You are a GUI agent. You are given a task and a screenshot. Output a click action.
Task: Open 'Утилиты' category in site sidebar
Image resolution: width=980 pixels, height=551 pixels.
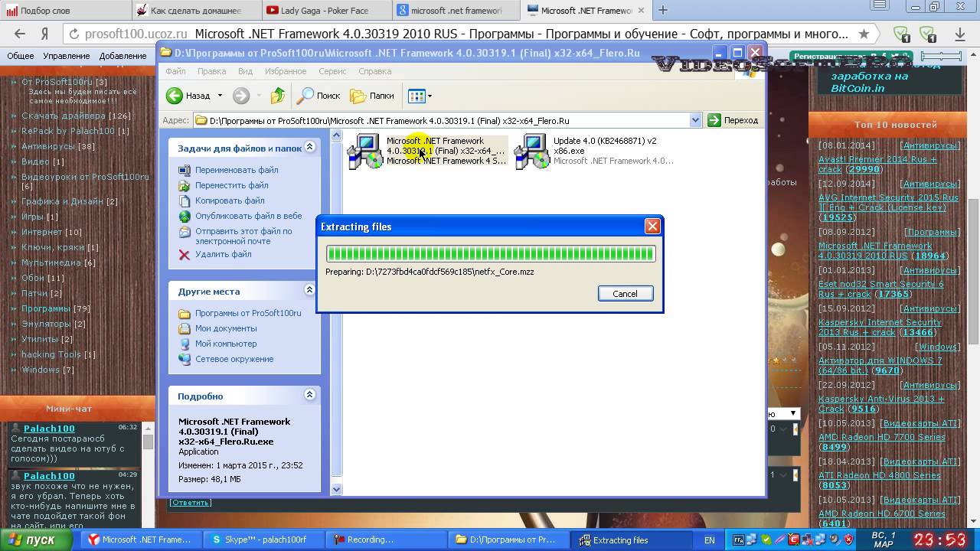[40, 339]
